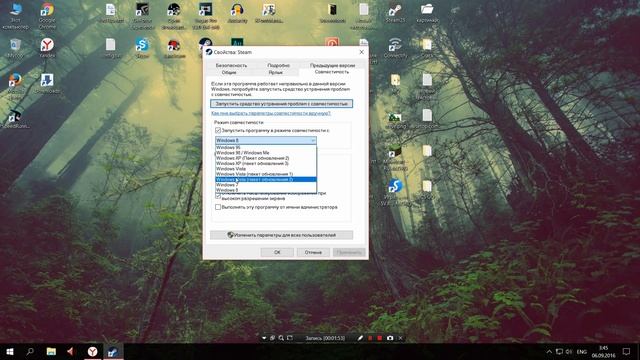This screenshot has height=360, width=640.
Task: Switch the ENG input language indicator
Action: (x=582, y=351)
